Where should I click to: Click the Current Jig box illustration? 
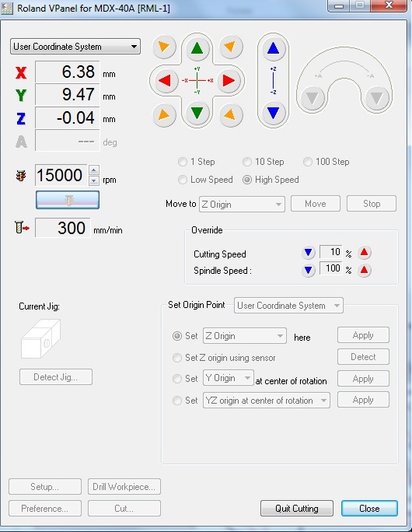(x=40, y=338)
